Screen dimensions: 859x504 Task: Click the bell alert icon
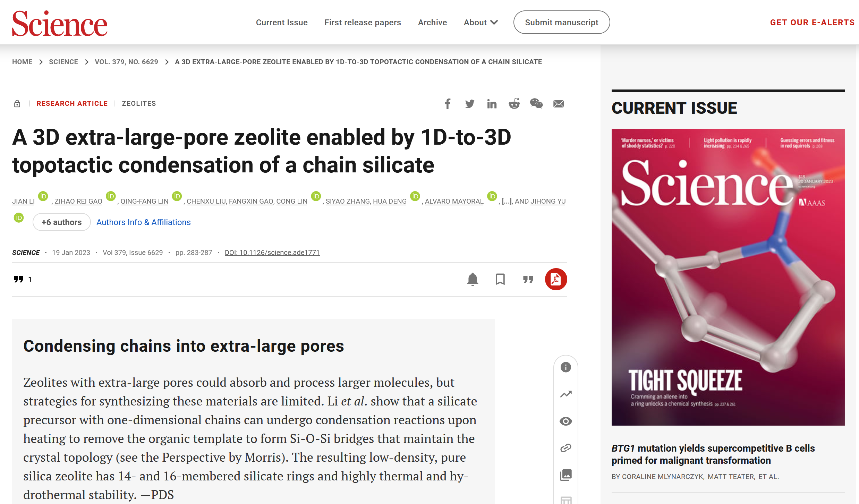click(x=473, y=279)
